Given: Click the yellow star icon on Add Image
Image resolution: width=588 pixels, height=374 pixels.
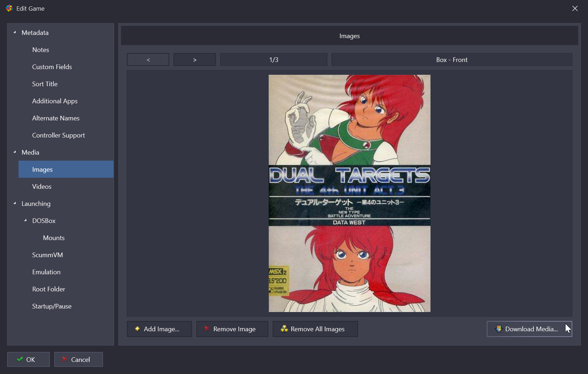Looking at the screenshot, I should [x=137, y=329].
